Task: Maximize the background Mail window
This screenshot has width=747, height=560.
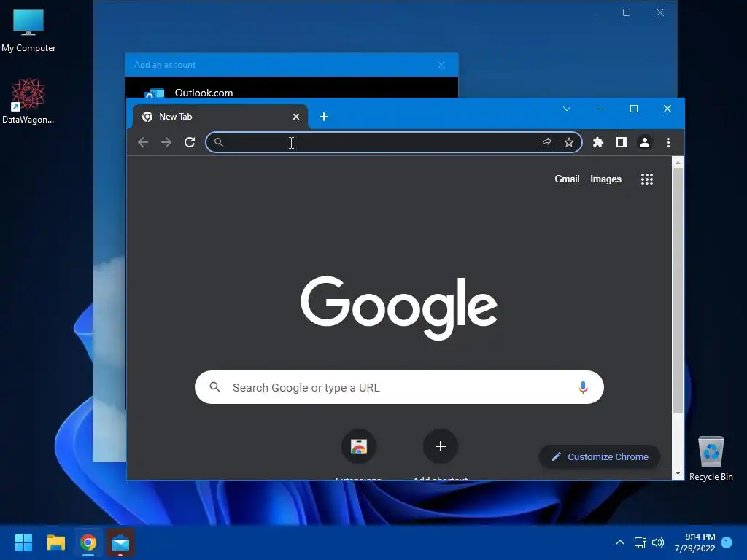Action: point(627,12)
